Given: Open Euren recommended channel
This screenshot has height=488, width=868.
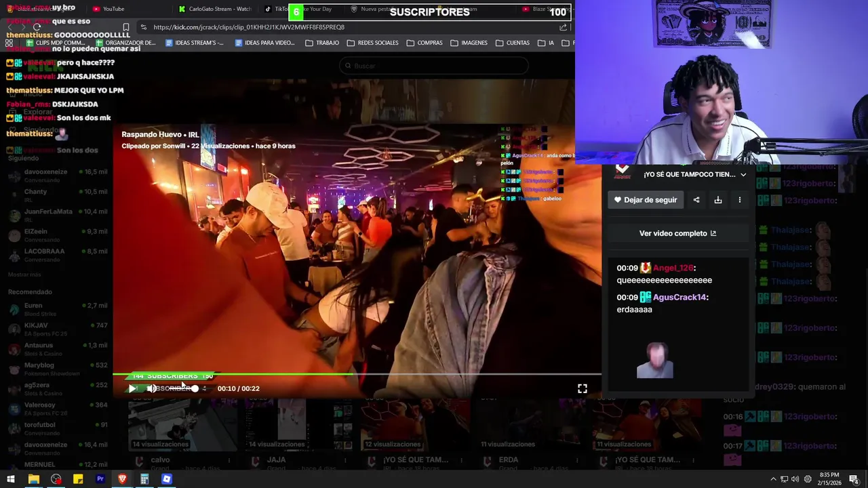Looking at the screenshot, I should click(x=58, y=309).
